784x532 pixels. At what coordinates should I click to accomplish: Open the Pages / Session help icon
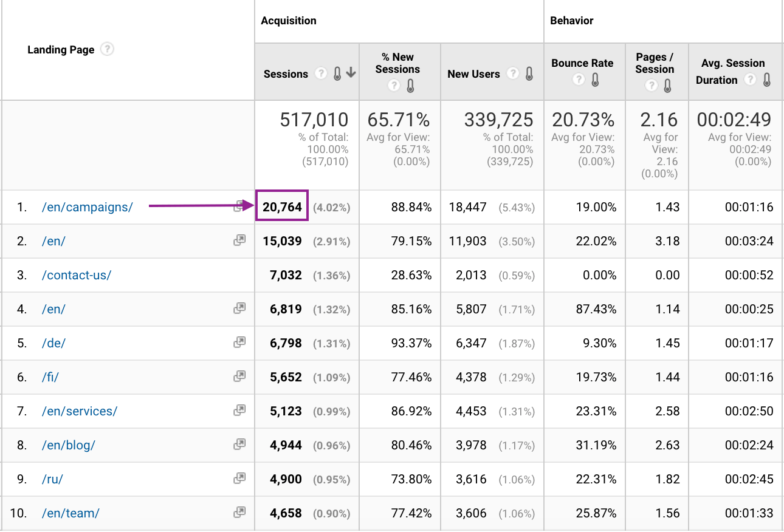(652, 86)
